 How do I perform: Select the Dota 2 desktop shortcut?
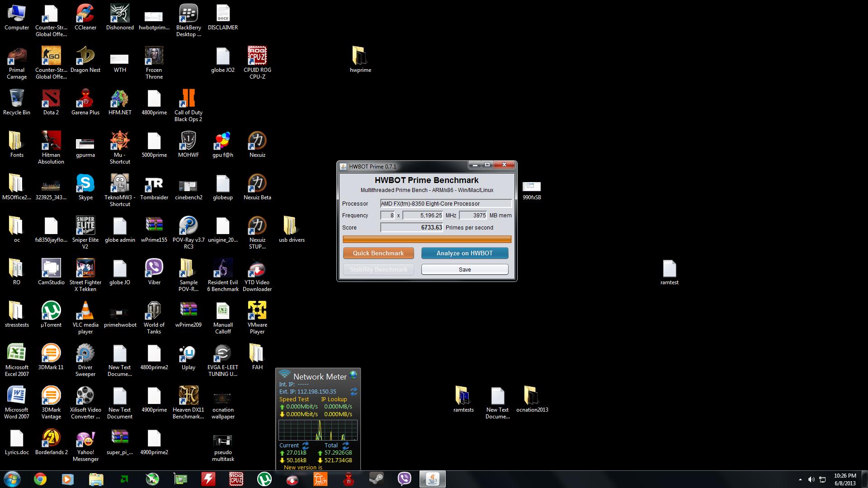click(x=51, y=103)
